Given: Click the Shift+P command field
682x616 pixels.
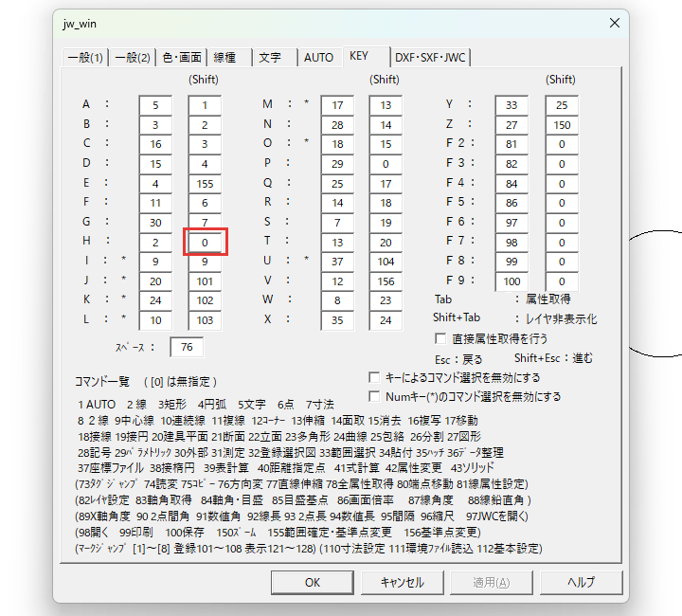Looking at the screenshot, I should (x=386, y=164).
